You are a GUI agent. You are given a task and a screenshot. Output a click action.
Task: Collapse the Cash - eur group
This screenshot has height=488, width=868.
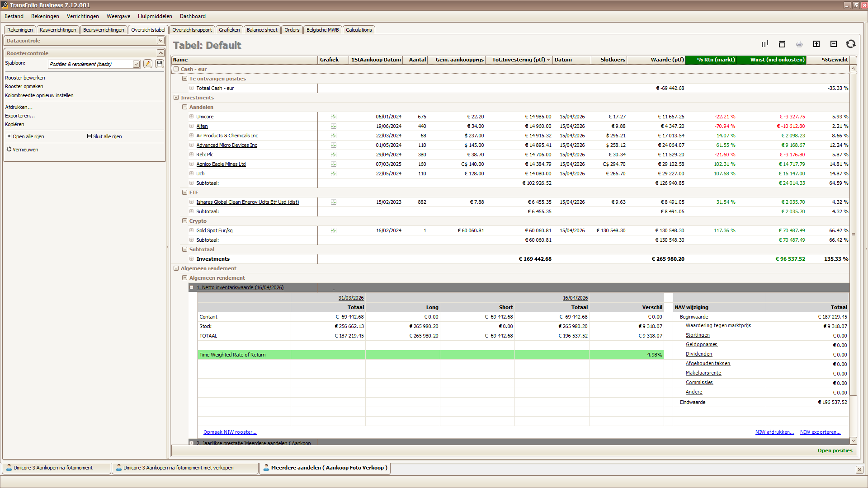tap(176, 69)
